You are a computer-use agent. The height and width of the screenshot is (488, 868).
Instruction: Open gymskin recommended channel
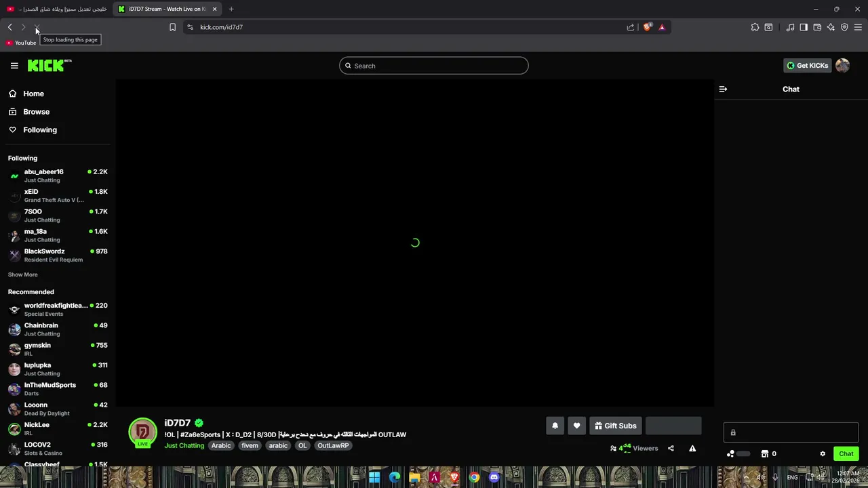point(58,349)
